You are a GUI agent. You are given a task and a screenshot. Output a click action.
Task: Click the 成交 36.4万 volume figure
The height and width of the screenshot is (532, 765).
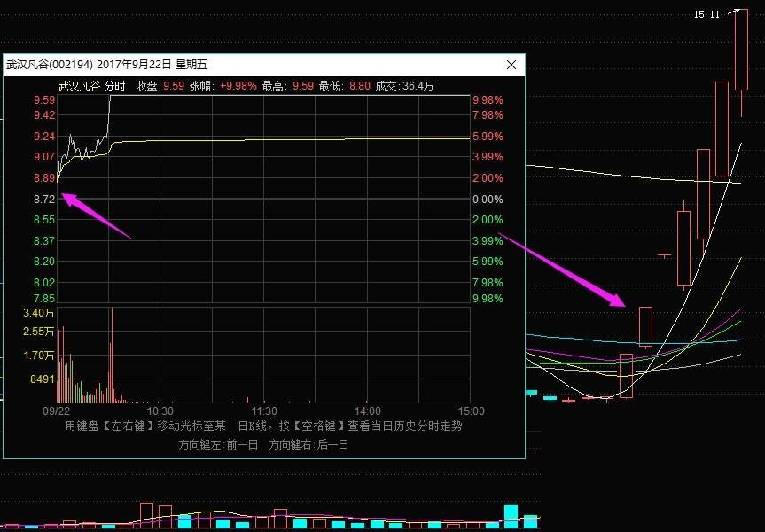point(418,86)
